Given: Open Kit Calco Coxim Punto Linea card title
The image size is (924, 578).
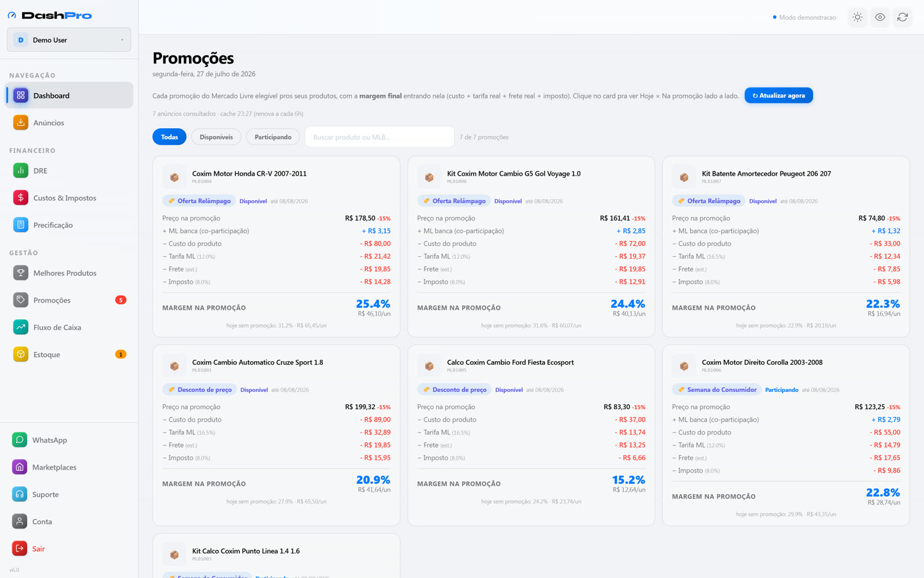Looking at the screenshot, I should click(246, 551).
